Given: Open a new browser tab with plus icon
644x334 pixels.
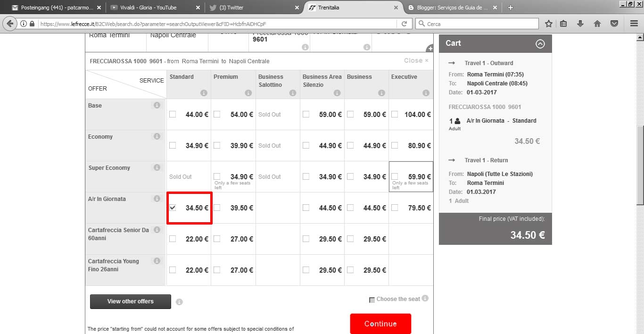Looking at the screenshot, I should pos(510,8).
